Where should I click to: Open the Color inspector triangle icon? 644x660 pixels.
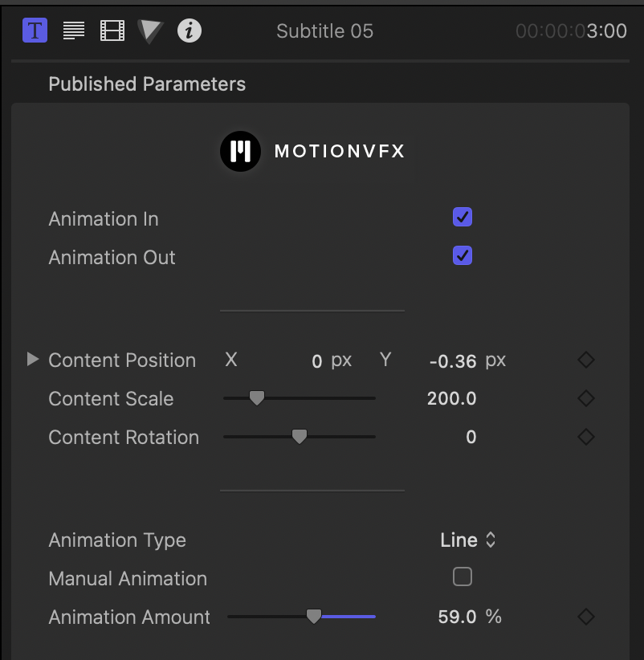[x=150, y=31]
